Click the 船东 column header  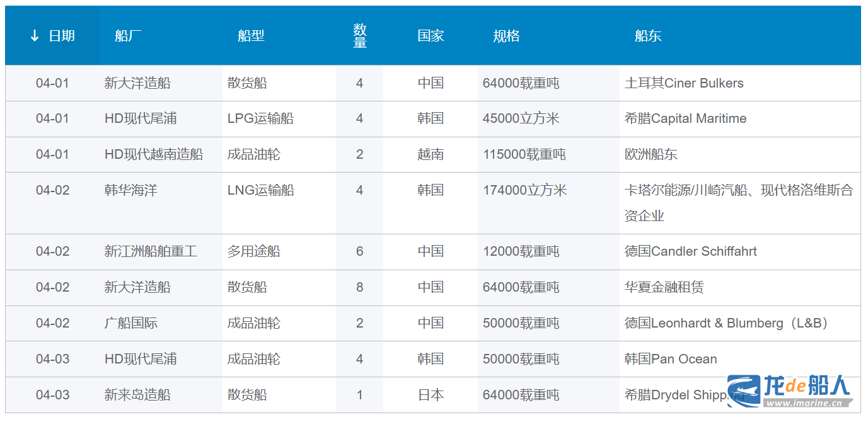648,36
